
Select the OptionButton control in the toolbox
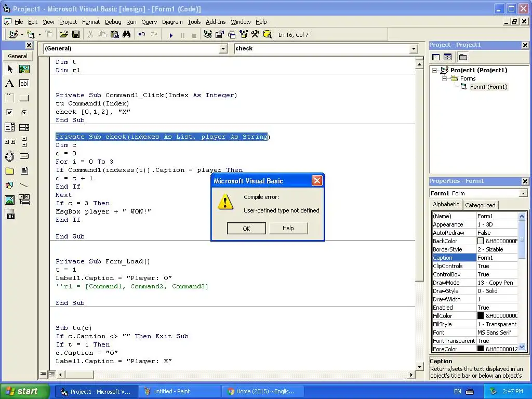(24, 112)
